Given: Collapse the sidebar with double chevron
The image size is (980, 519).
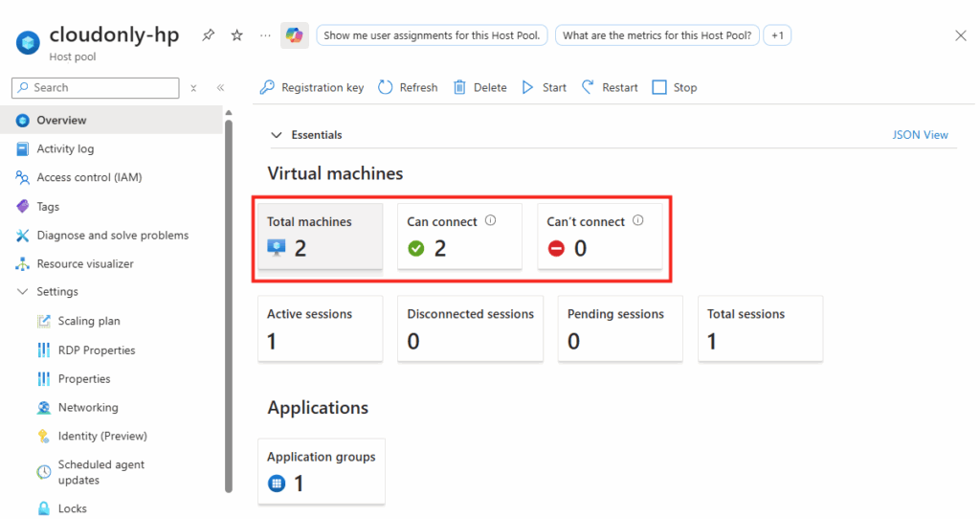Looking at the screenshot, I should 220,87.
